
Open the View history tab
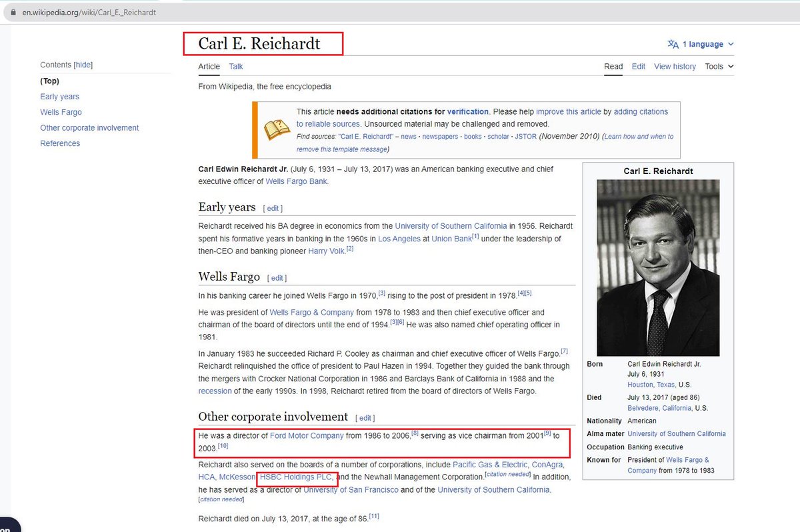point(675,67)
